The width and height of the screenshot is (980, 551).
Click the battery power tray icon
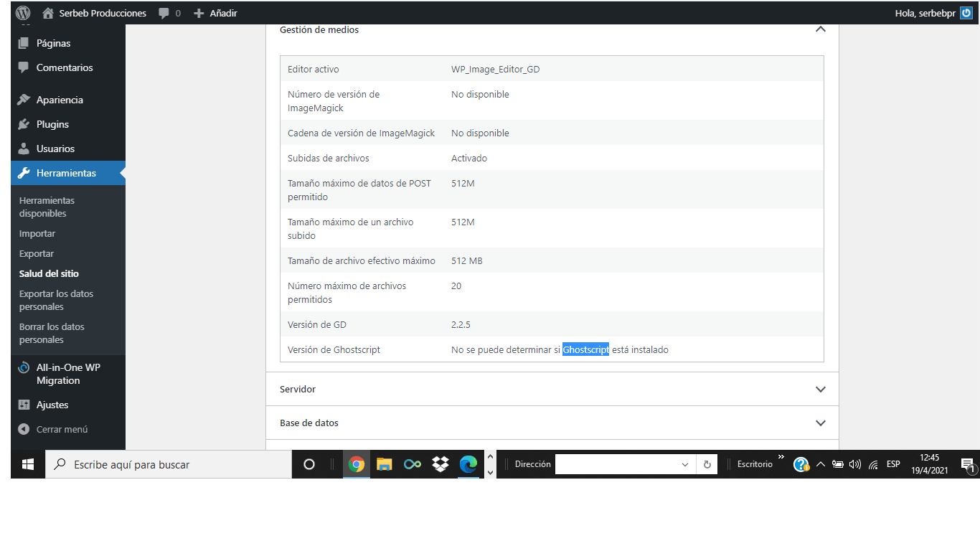837,464
